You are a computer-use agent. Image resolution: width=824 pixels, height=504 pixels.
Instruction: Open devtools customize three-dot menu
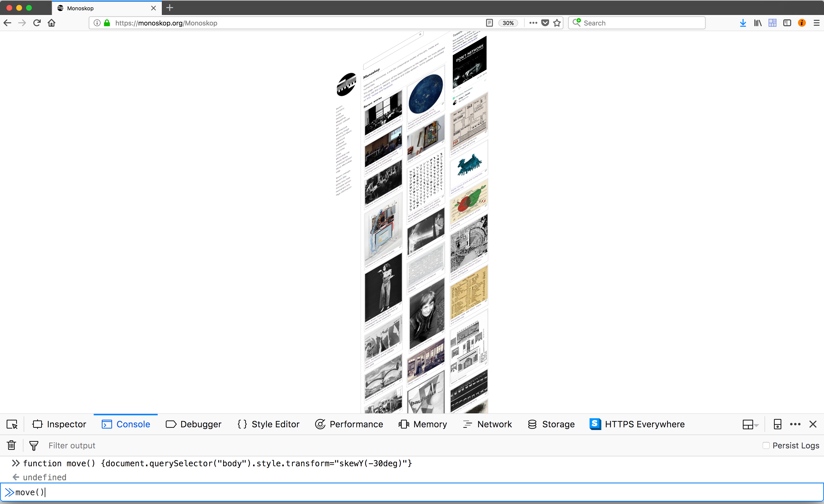795,424
